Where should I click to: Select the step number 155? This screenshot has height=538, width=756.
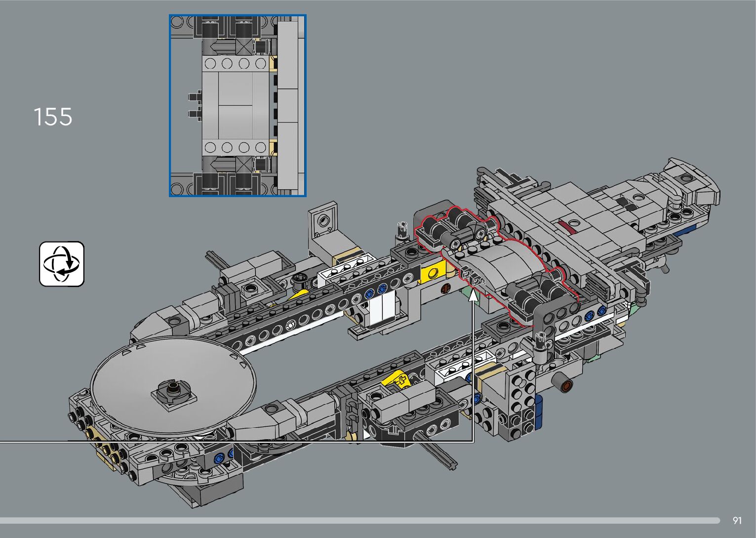click(53, 117)
